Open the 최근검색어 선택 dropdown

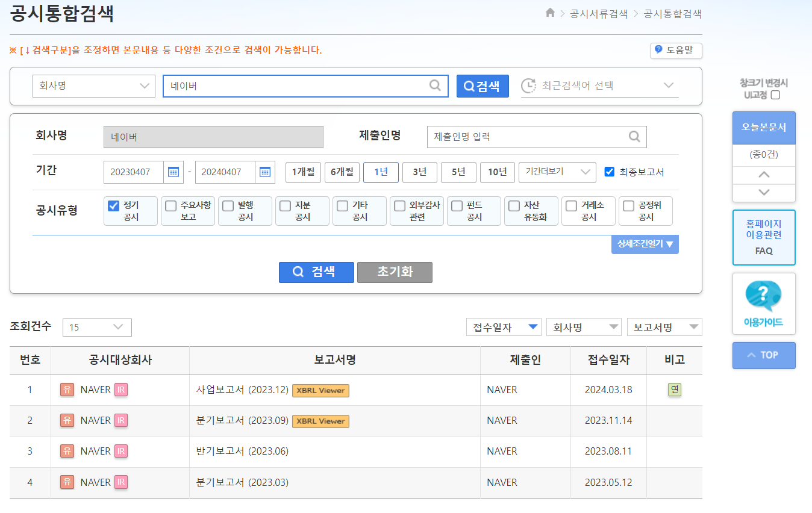click(599, 85)
